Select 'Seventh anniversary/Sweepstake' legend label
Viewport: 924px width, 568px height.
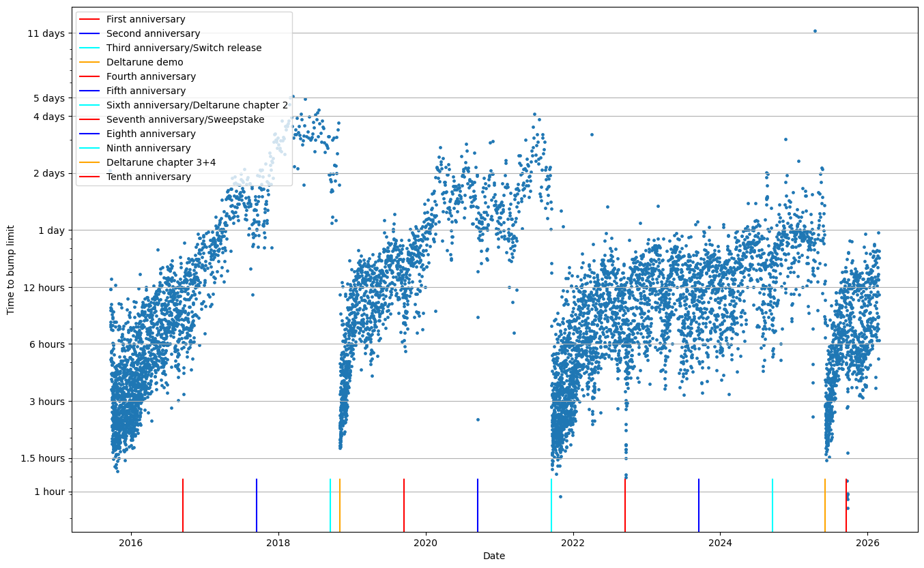(185, 120)
